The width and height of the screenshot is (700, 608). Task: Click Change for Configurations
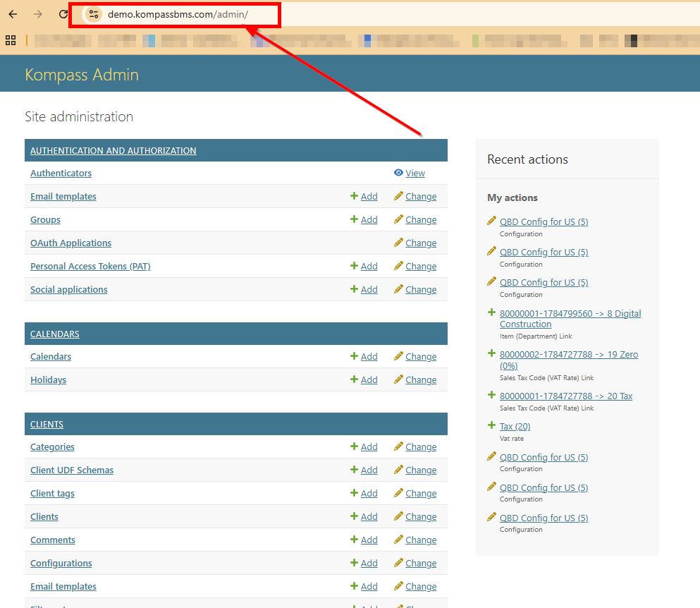click(x=415, y=563)
